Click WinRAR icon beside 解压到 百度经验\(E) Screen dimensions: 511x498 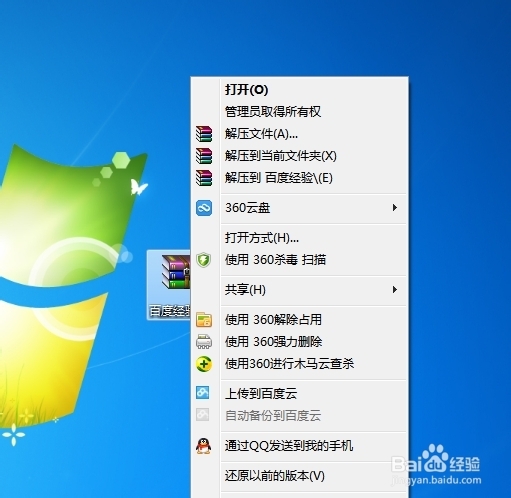coord(204,178)
